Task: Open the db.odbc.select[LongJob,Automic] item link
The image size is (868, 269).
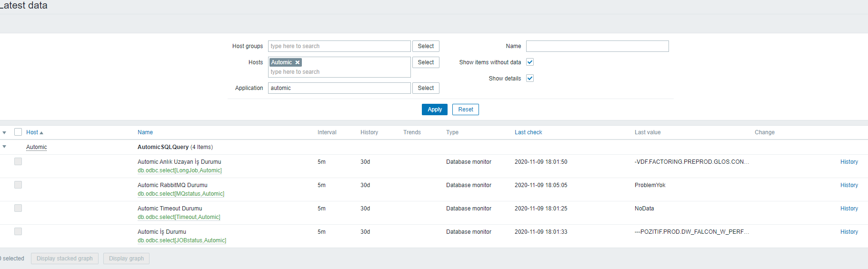Action: (x=180, y=170)
